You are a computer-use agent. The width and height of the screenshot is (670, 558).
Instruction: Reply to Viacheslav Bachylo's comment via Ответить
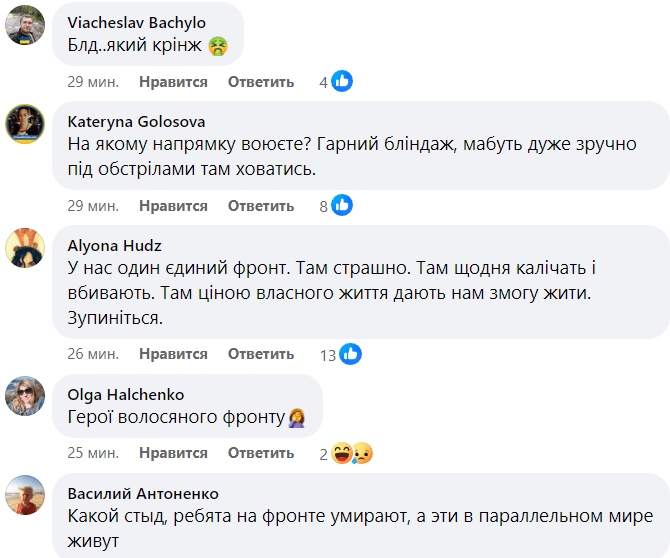(260, 82)
